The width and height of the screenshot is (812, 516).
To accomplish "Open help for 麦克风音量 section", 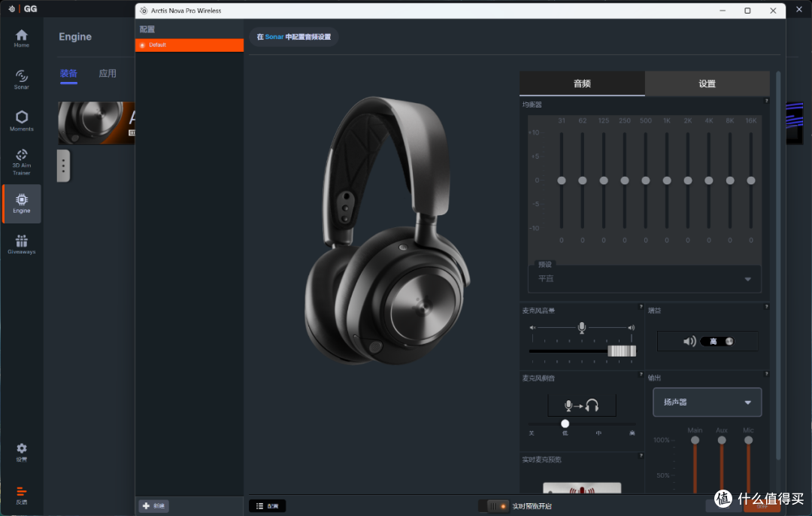I will click(x=641, y=307).
